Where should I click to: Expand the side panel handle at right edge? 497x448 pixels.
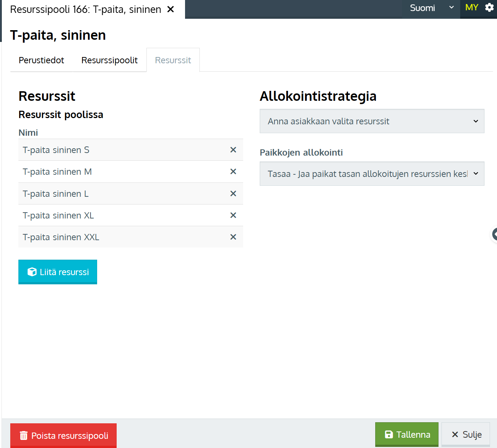(x=494, y=234)
